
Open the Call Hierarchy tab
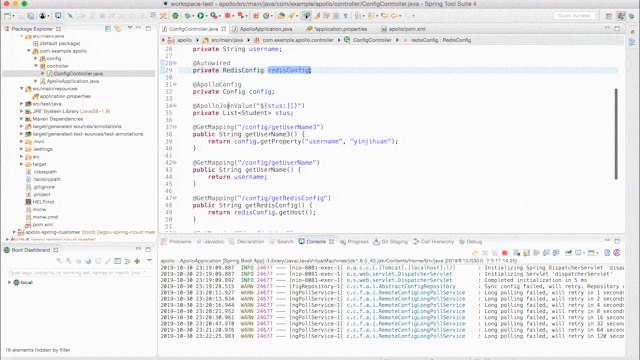(x=433, y=242)
